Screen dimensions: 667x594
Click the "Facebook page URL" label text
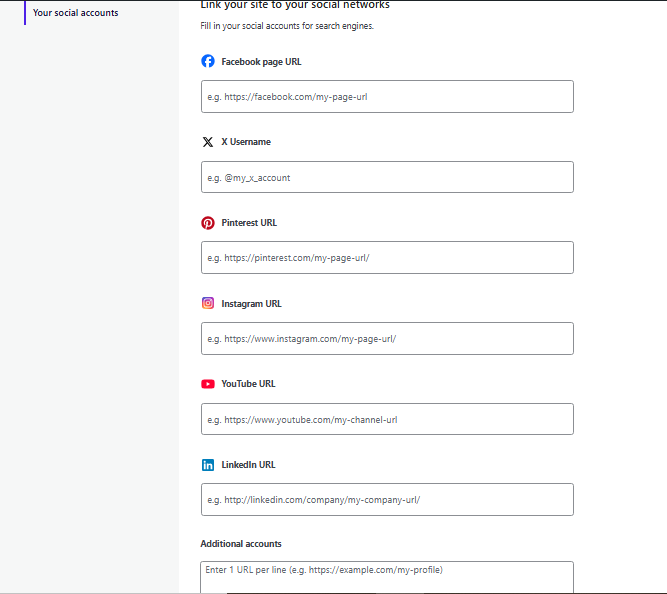pos(261,62)
